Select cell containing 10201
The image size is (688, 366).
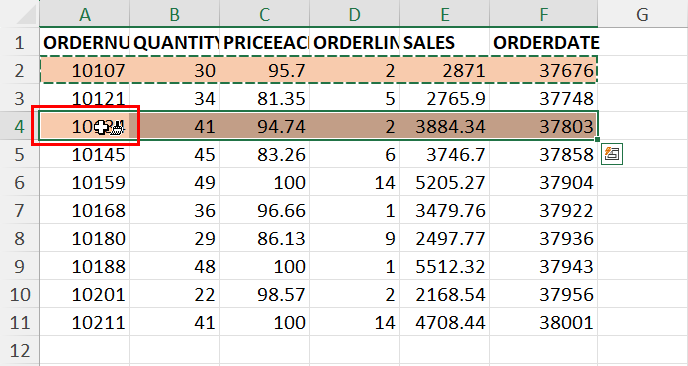pos(85,295)
